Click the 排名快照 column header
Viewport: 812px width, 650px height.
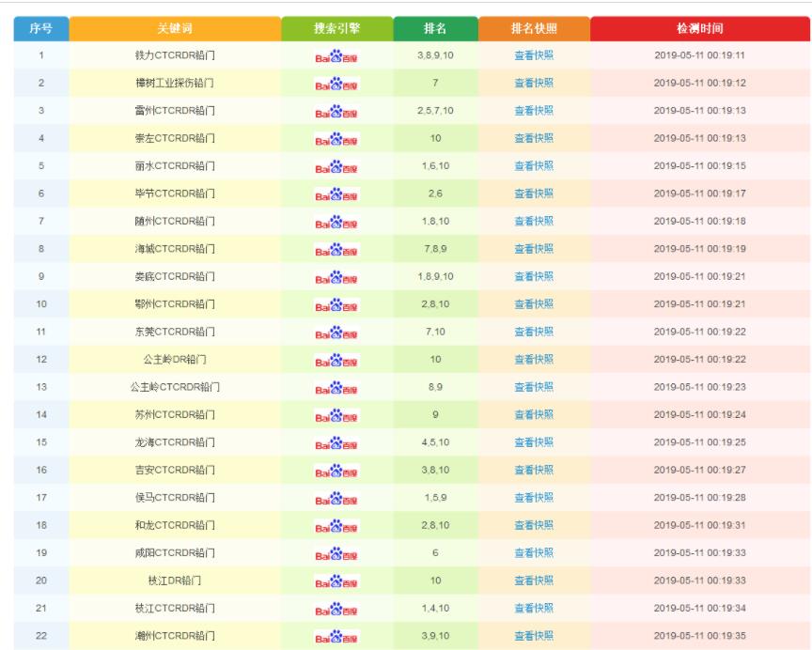click(x=534, y=28)
